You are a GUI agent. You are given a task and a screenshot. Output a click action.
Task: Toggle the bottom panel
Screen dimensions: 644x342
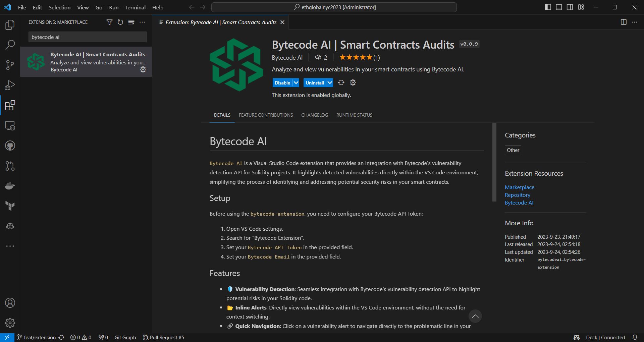click(559, 7)
